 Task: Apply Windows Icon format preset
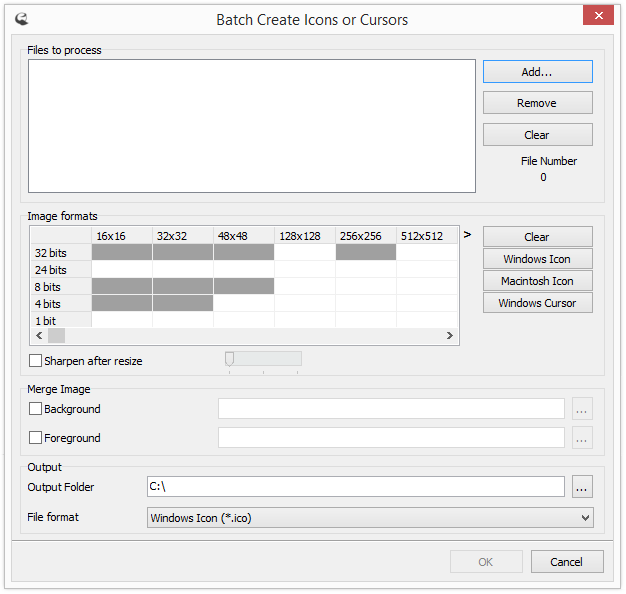coord(537,259)
